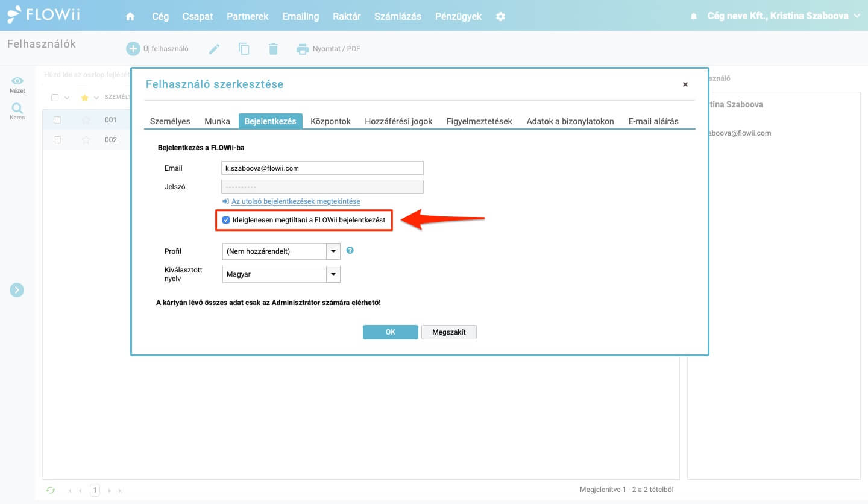Open the dropdown next to header checkbox
Screen dimensions: 868x504
tap(67, 98)
